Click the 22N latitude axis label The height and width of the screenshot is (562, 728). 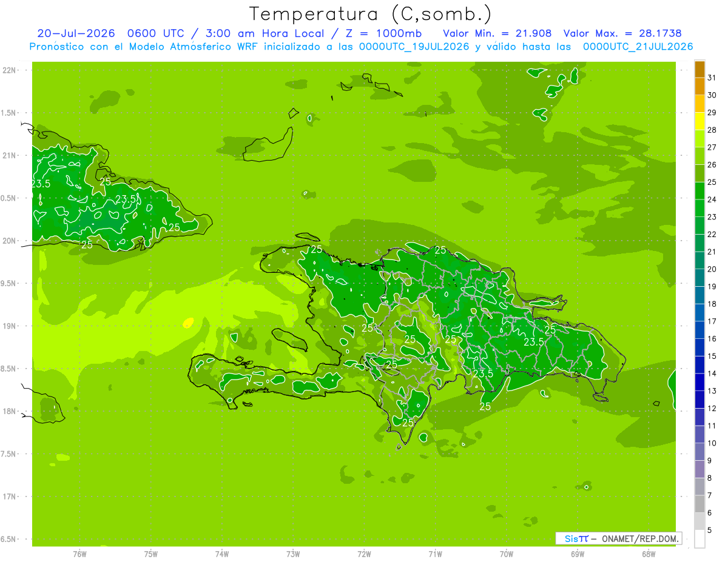10,70
